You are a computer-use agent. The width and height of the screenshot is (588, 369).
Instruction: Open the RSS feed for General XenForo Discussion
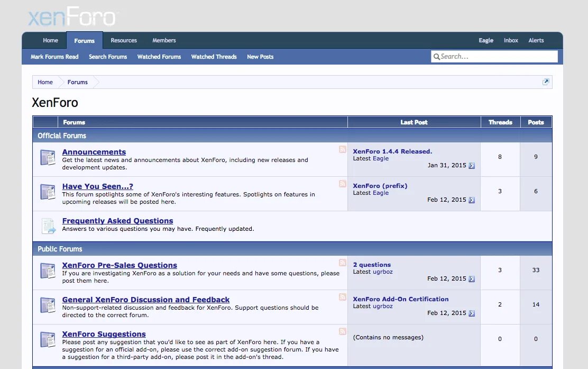[342, 298]
